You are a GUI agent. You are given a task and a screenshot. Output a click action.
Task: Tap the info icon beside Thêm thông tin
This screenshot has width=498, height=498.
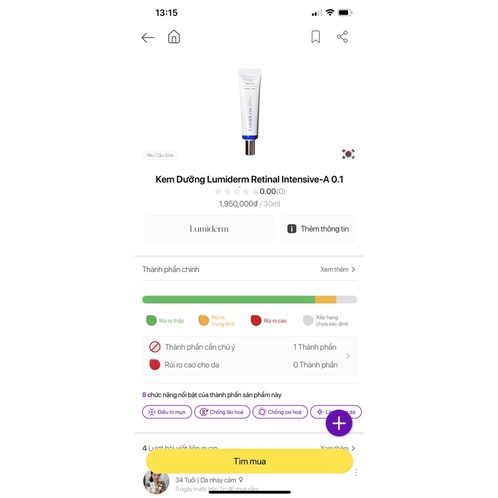[291, 229]
